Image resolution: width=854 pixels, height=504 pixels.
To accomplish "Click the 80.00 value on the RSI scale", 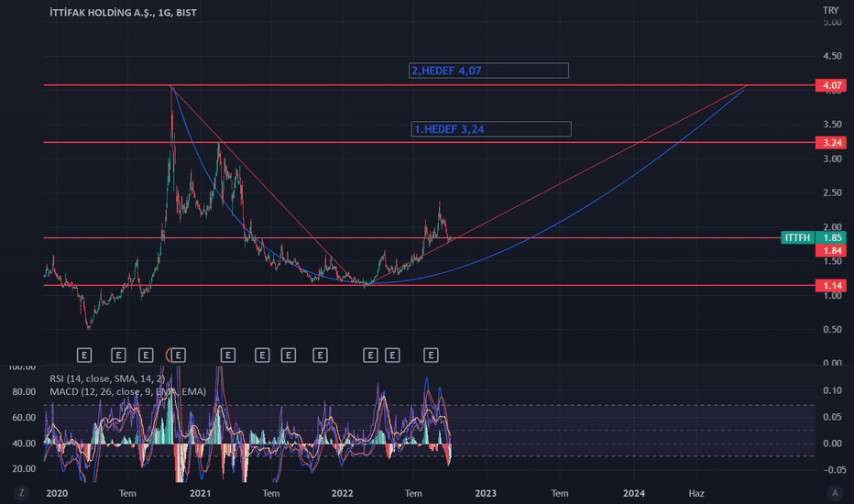I will [24, 392].
